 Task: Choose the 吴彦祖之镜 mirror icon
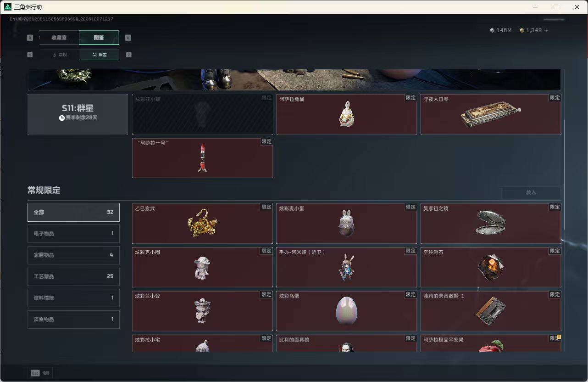490,223
